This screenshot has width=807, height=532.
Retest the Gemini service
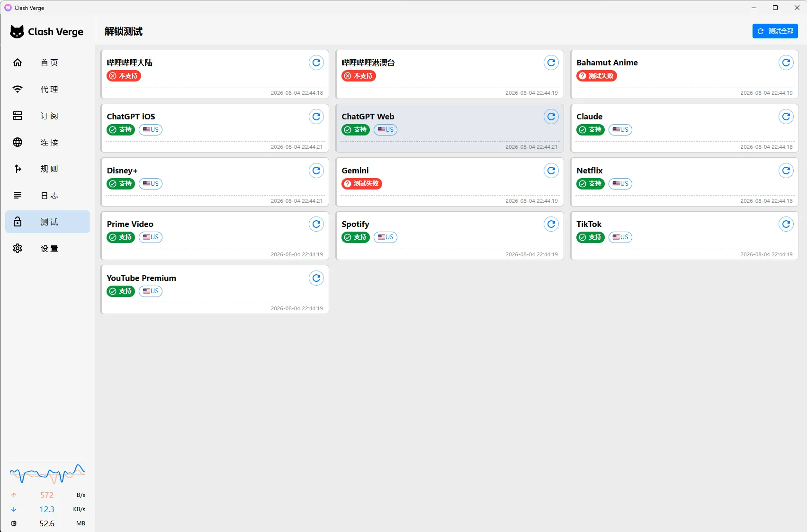551,171
